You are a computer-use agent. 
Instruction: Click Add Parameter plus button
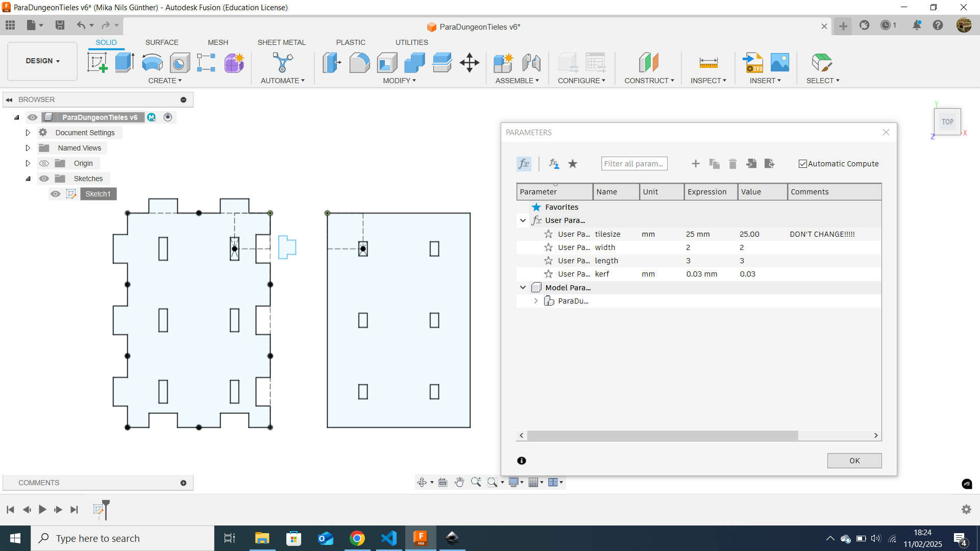click(695, 163)
